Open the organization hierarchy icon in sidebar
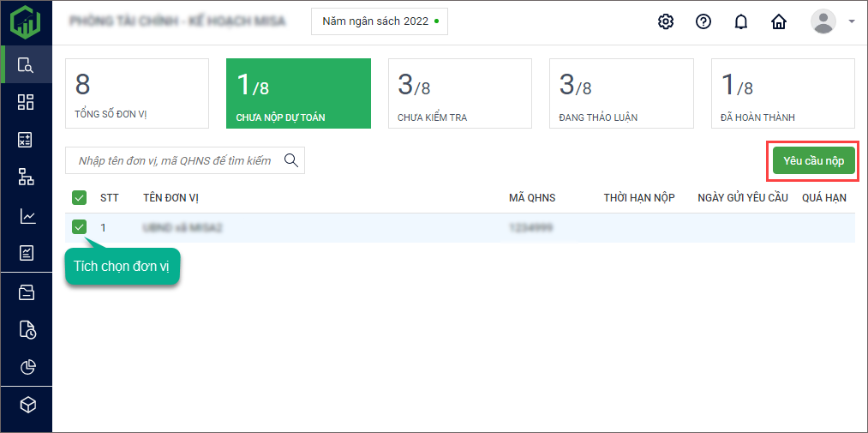The width and height of the screenshot is (868, 433). click(x=26, y=177)
